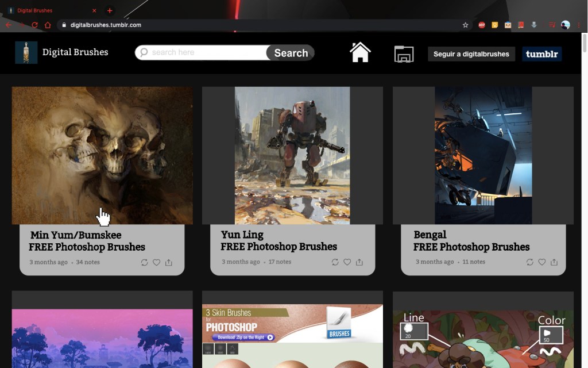
Task: Reload the page in the browser
Action: (34, 25)
